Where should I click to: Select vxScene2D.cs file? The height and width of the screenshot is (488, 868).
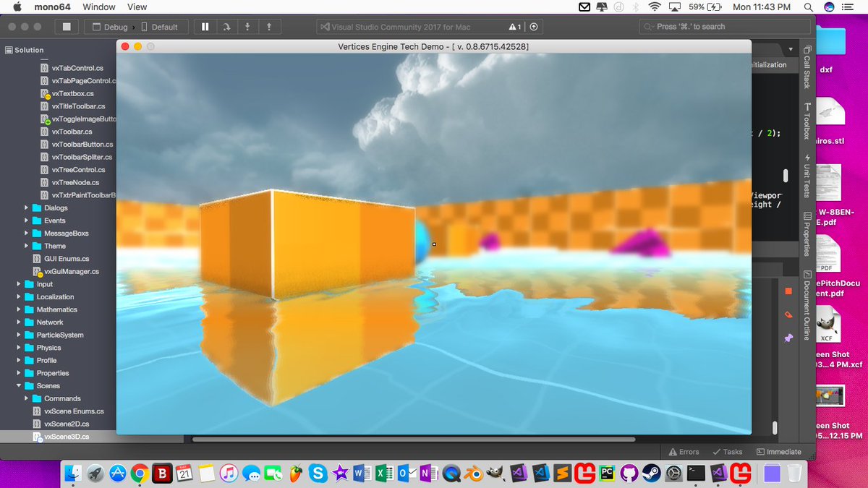[x=67, y=424]
